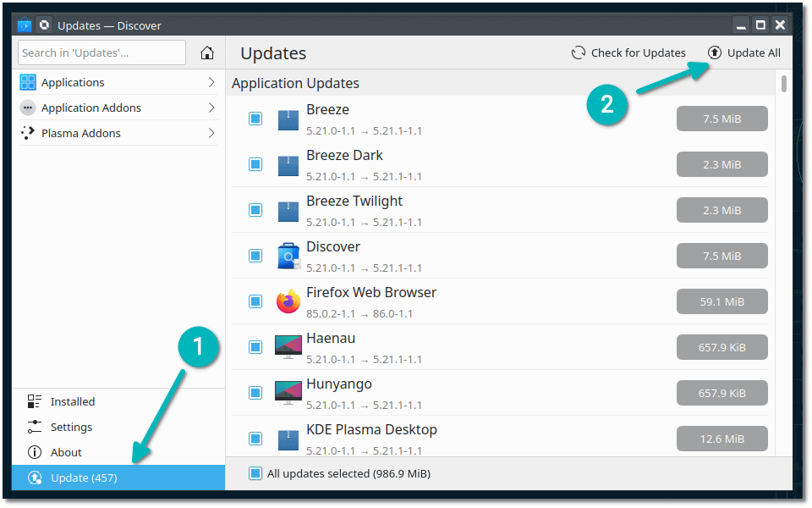Deselect the KDE Plasma Desktop update
This screenshot has height=508, width=812.
[255, 438]
